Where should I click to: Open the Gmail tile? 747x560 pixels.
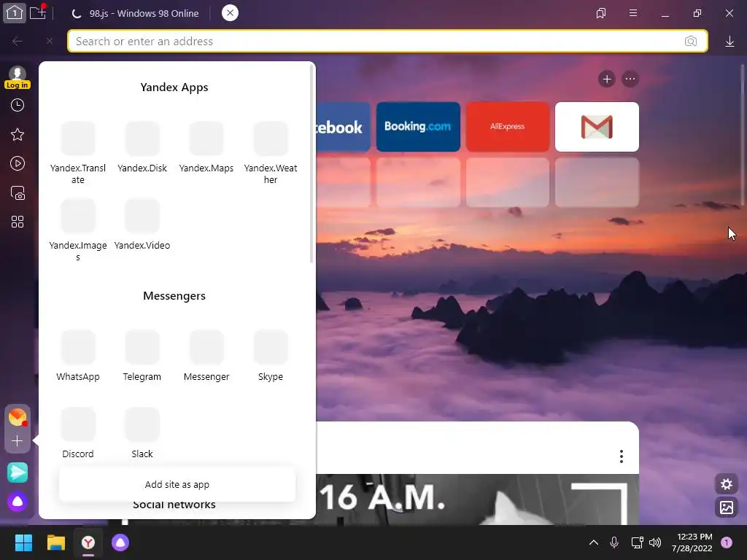tap(597, 127)
